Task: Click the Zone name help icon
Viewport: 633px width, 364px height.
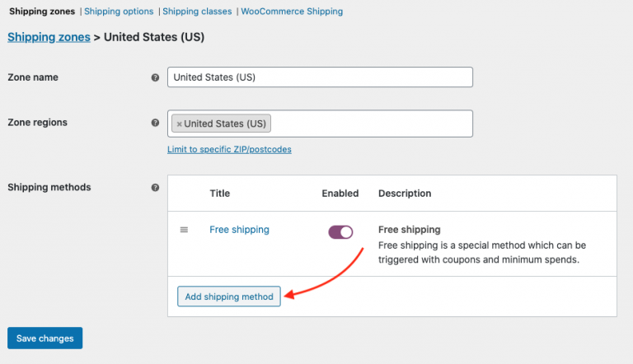Action: click(155, 77)
